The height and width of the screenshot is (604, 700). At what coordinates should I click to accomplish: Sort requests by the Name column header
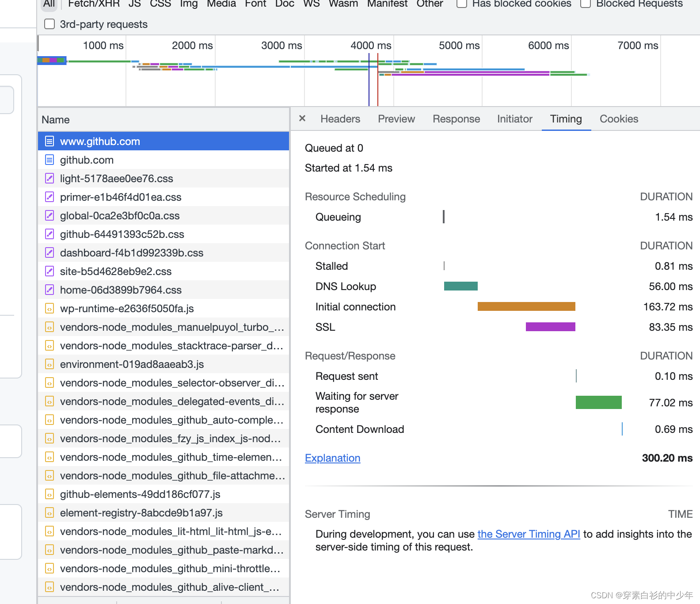click(56, 120)
